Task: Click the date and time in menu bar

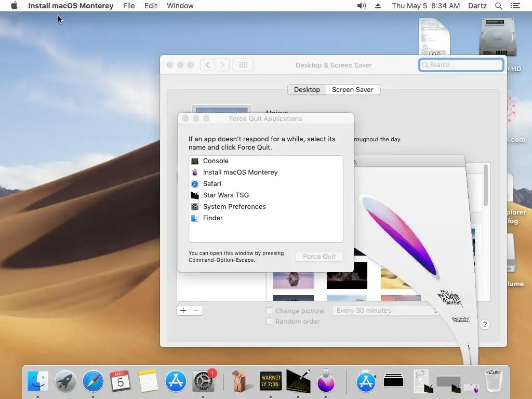Action: (426, 6)
